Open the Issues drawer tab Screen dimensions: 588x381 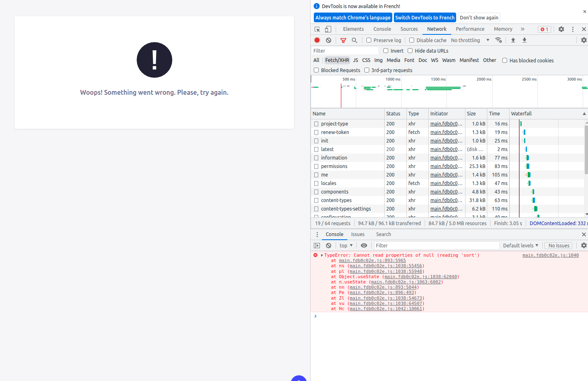pyautogui.click(x=358, y=234)
